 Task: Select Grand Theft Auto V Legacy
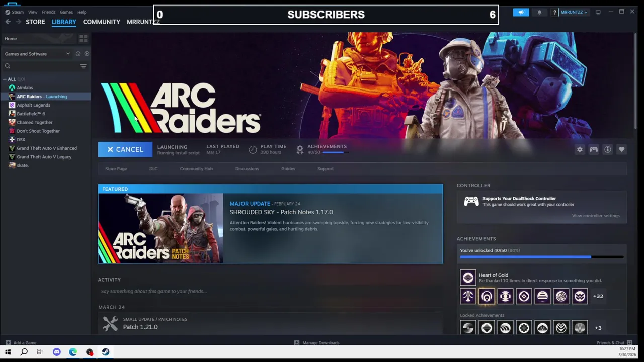[x=44, y=157]
